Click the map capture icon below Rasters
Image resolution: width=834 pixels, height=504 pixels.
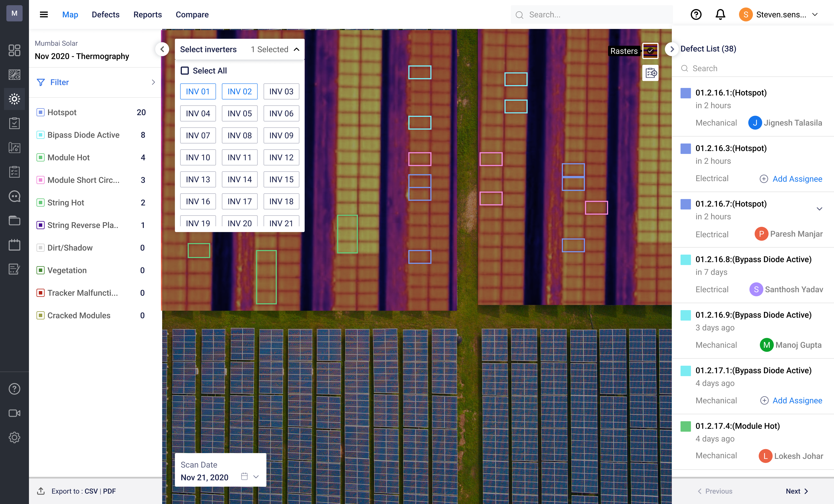click(650, 73)
